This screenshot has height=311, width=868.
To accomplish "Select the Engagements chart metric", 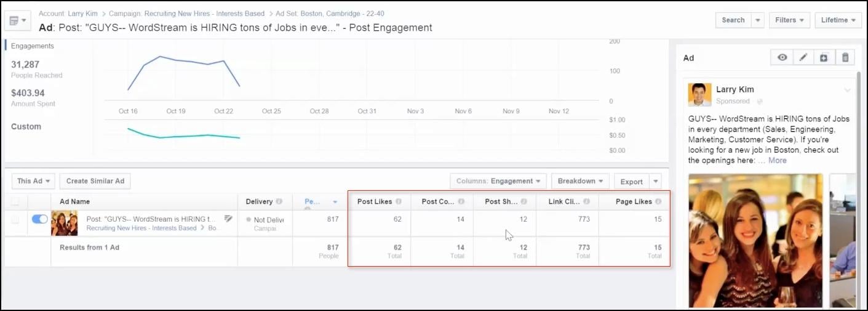I will [33, 46].
